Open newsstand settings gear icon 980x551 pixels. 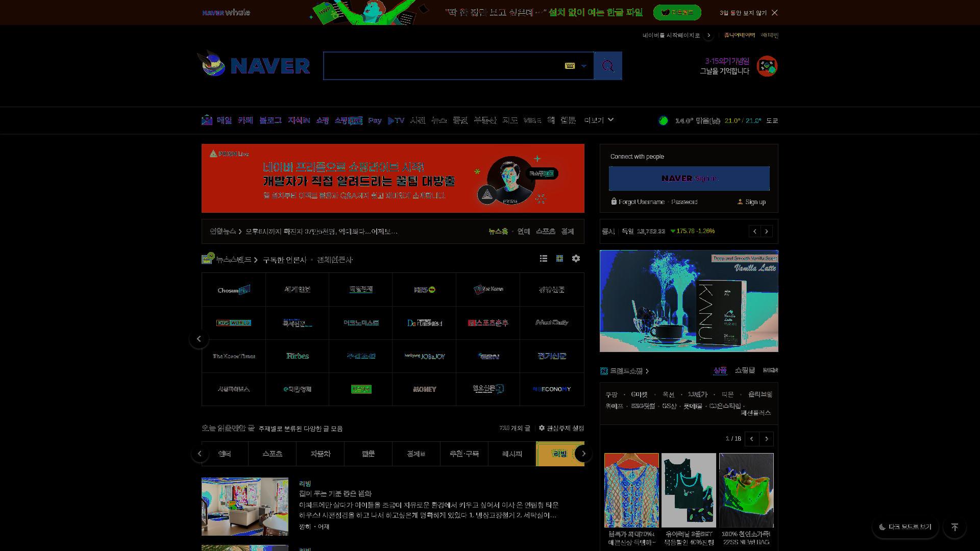click(576, 259)
